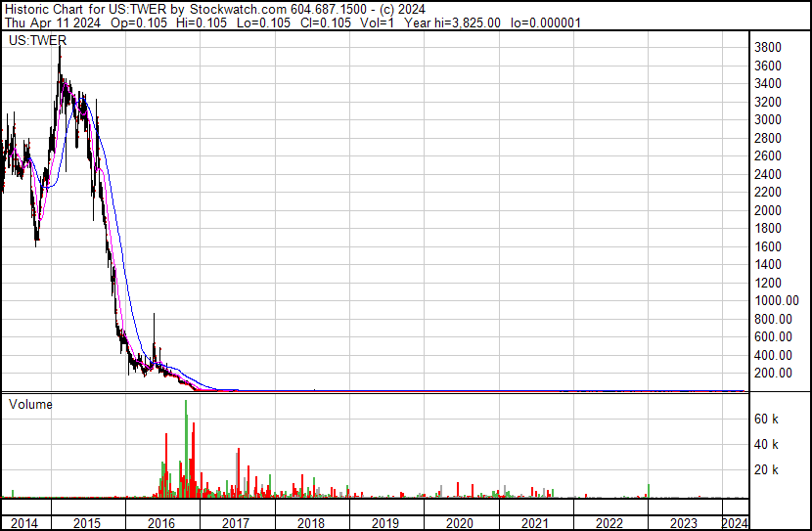Click the 600.00 price axis value

click(773, 337)
